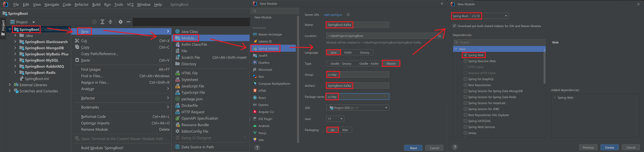Click the folder browse icon in Location field
644x152 pixels.
point(439,36)
